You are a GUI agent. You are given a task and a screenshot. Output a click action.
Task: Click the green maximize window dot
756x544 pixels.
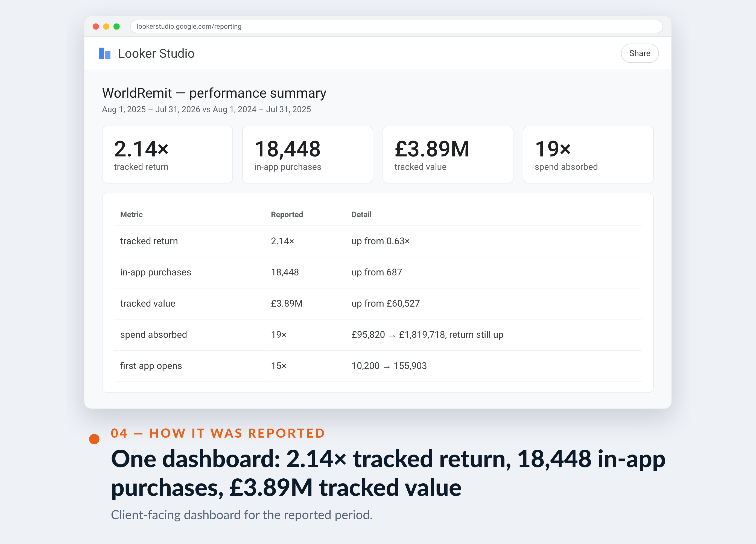[116, 26]
